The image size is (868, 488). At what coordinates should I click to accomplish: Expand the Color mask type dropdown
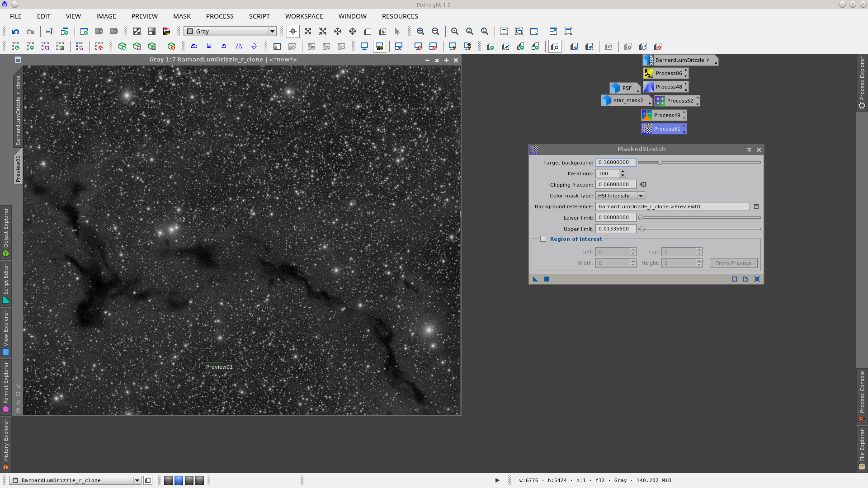point(641,196)
